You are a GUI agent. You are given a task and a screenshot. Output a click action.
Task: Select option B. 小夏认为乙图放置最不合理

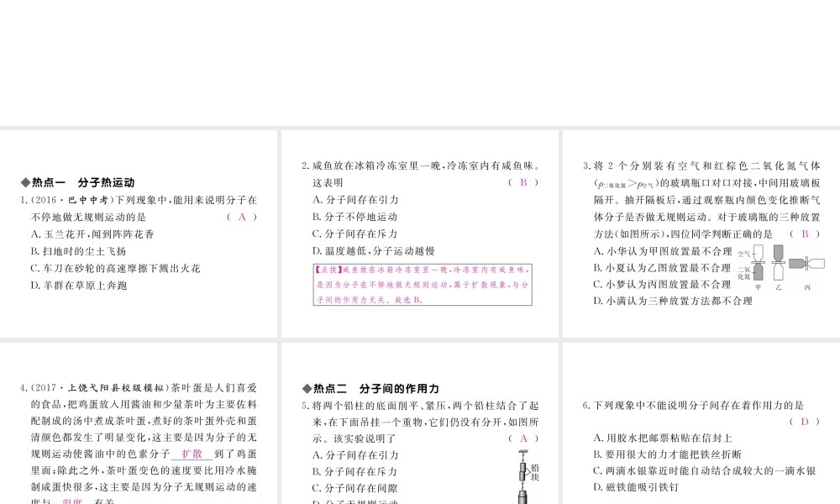[662, 268]
